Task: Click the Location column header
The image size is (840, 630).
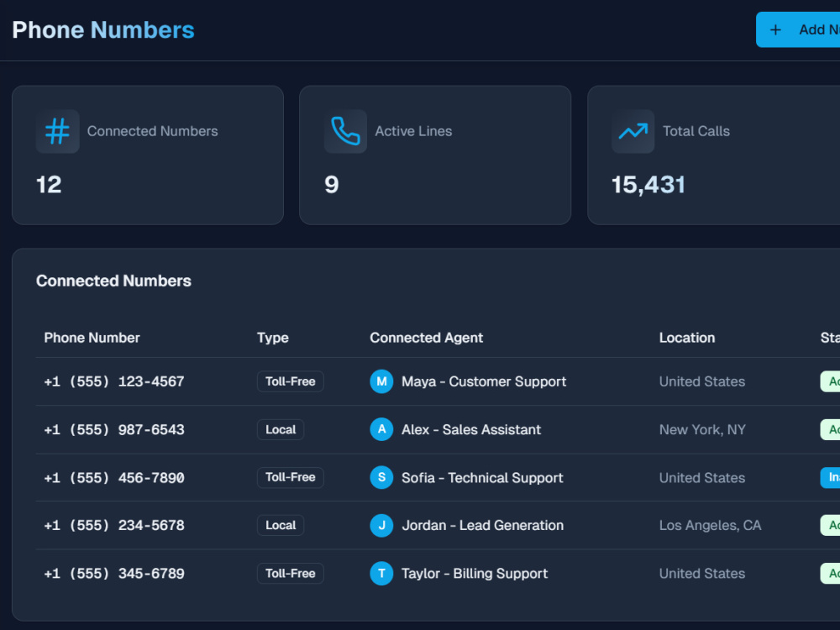Action: [x=687, y=338]
